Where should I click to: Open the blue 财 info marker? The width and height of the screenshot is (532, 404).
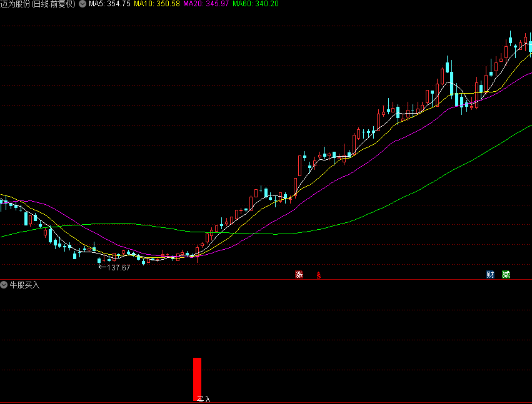point(490,275)
